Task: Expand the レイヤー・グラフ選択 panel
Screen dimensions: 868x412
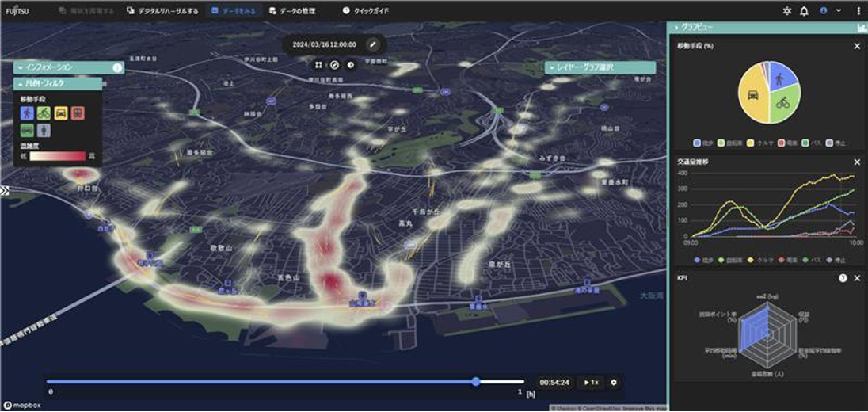Action: pos(551,68)
